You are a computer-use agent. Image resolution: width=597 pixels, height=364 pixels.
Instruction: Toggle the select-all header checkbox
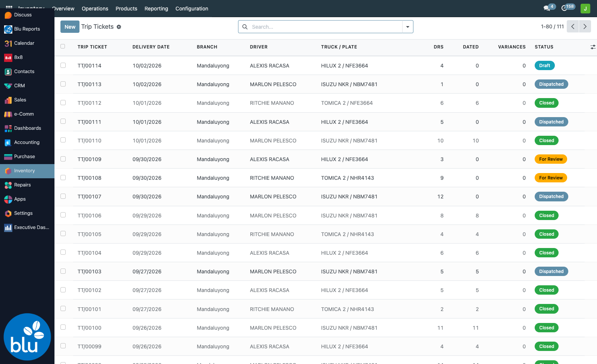[63, 46]
